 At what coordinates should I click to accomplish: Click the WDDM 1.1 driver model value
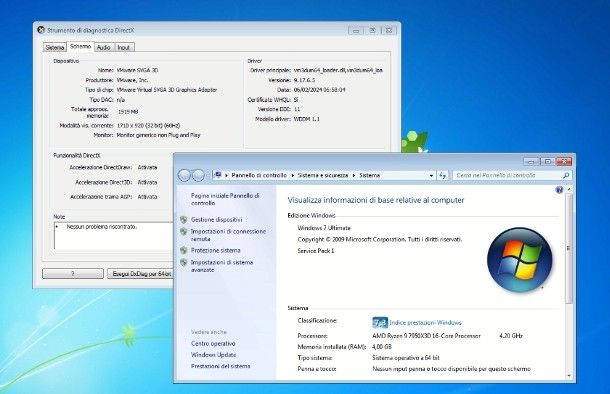pos(307,119)
